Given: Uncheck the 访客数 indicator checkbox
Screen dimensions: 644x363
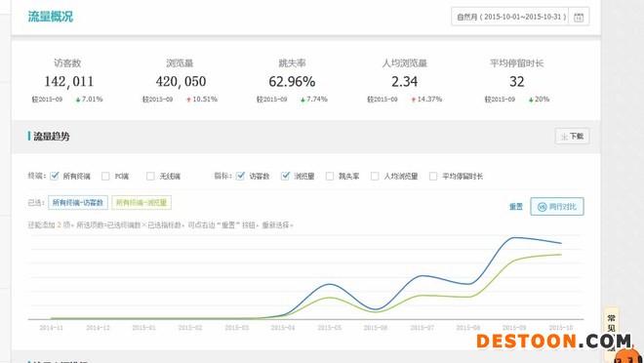Looking at the screenshot, I should click(241, 177).
